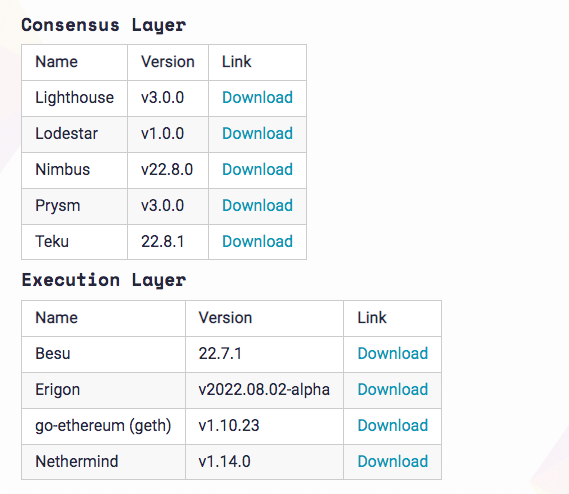Select the Consensus Layer heading
This screenshot has width=569, height=494.
tap(104, 25)
